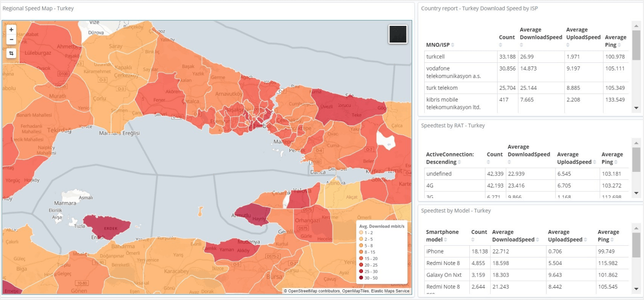
Task: Sort Model table by Average DownloadSpeed
Action: pyautogui.click(x=538, y=240)
